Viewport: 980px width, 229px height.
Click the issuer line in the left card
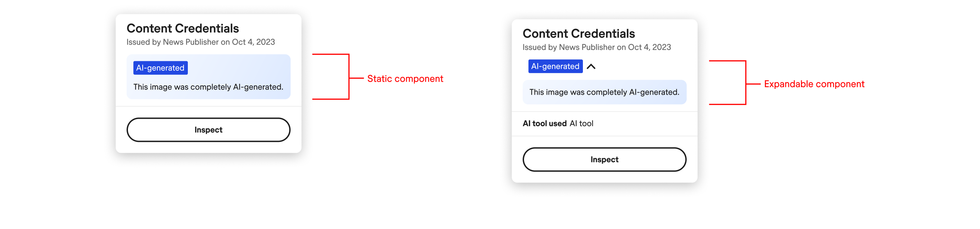click(x=201, y=42)
